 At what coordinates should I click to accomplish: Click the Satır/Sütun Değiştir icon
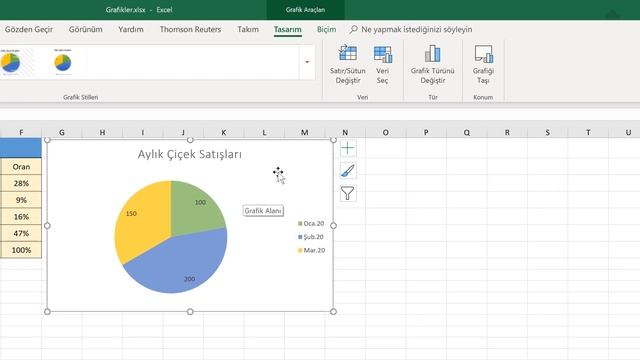[348, 53]
